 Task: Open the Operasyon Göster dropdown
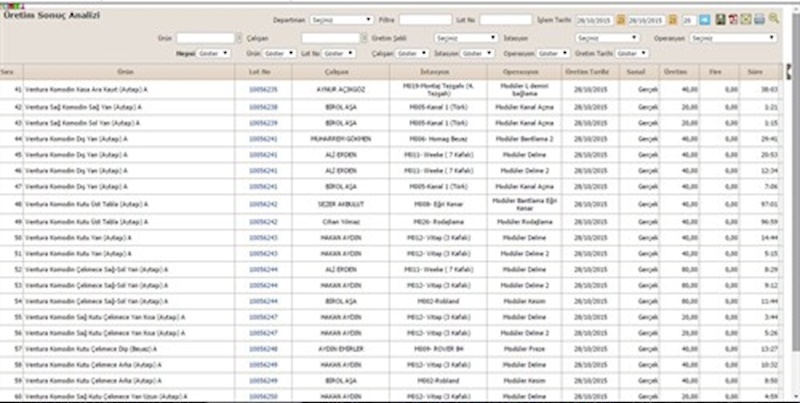click(x=553, y=53)
